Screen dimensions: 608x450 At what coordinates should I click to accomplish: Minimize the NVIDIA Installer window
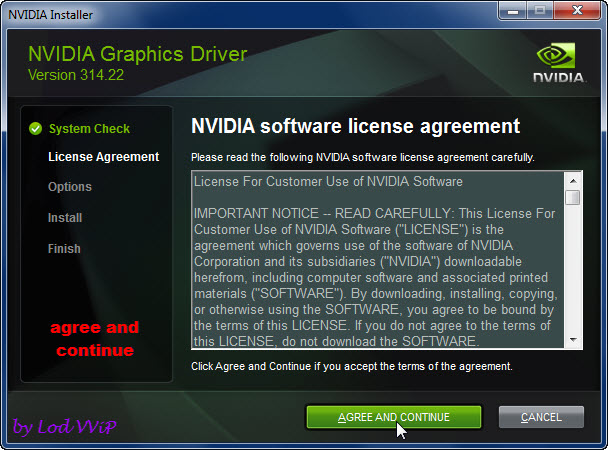click(513, 11)
